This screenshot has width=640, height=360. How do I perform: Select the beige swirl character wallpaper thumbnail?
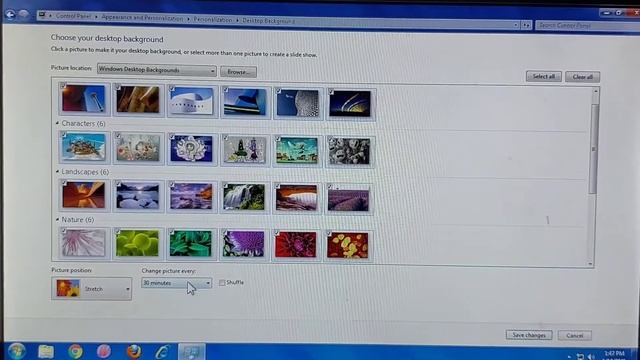(138, 148)
